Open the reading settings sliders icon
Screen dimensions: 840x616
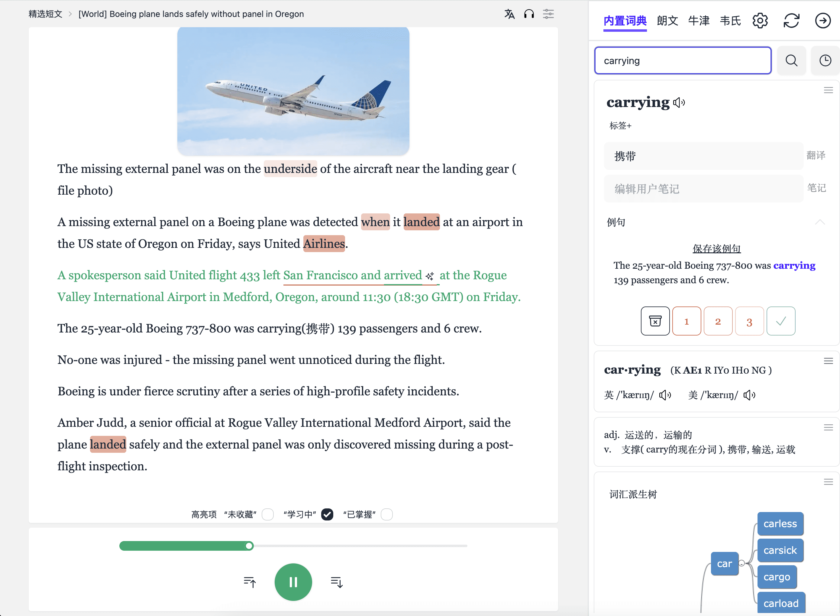(548, 14)
